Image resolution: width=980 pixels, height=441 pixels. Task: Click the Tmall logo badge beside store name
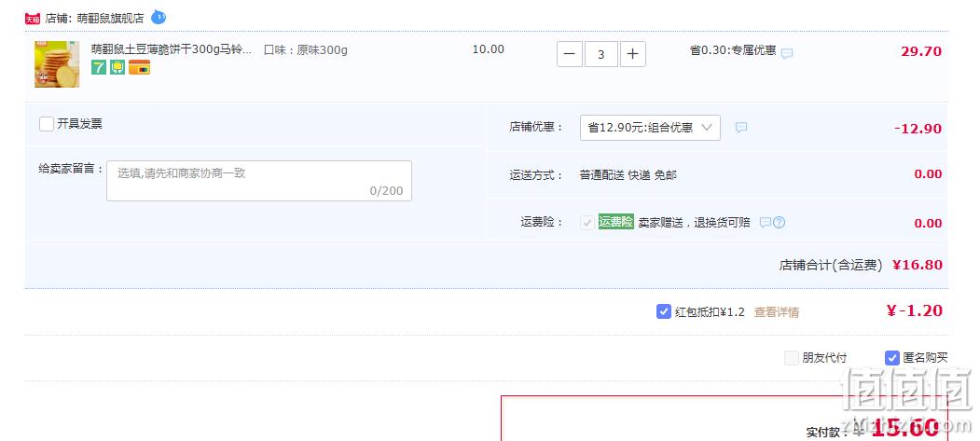(x=33, y=19)
